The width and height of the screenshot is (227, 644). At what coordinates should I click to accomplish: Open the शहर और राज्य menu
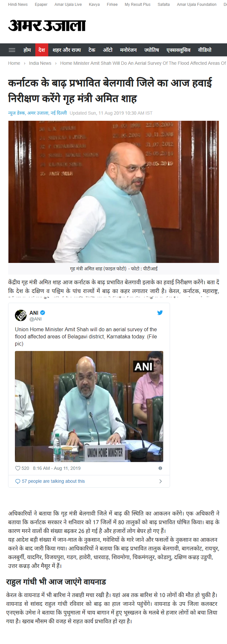coord(67,50)
